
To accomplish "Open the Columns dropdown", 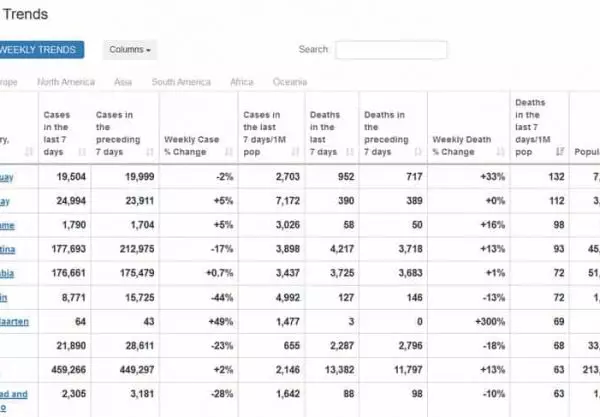I will pyautogui.click(x=130, y=50).
